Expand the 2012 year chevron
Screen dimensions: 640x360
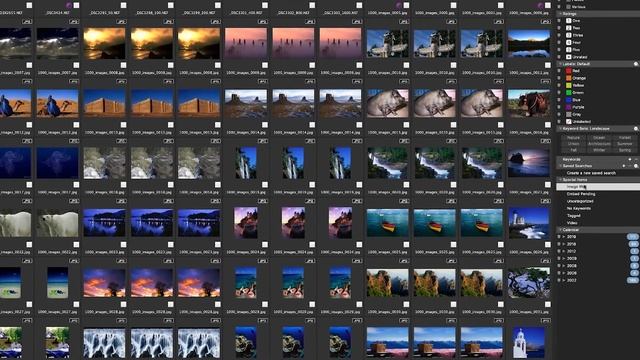(x=564, y=251)
